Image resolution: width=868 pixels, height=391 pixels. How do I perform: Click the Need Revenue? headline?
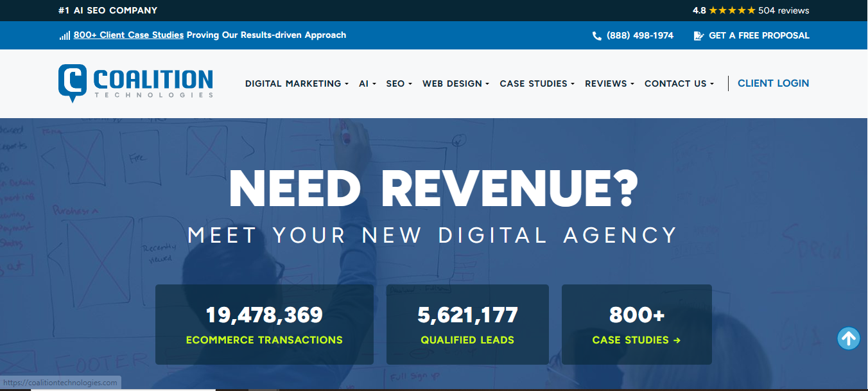point(433,189)
